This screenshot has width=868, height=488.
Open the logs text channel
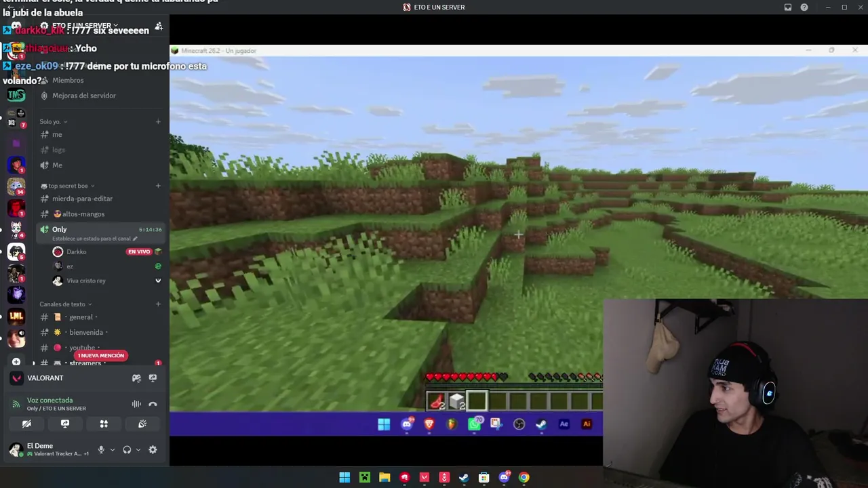pyautogui.click(x=101, y=150)
